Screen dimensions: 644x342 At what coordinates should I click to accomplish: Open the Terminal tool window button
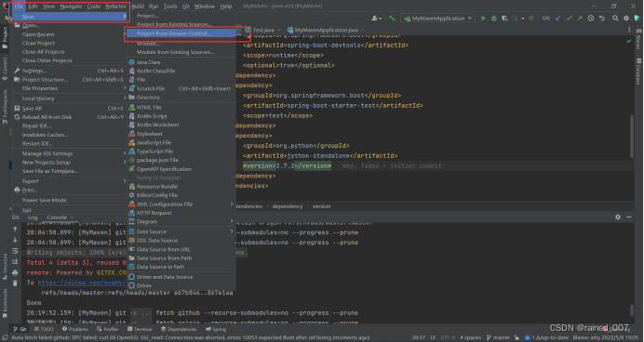140,329
